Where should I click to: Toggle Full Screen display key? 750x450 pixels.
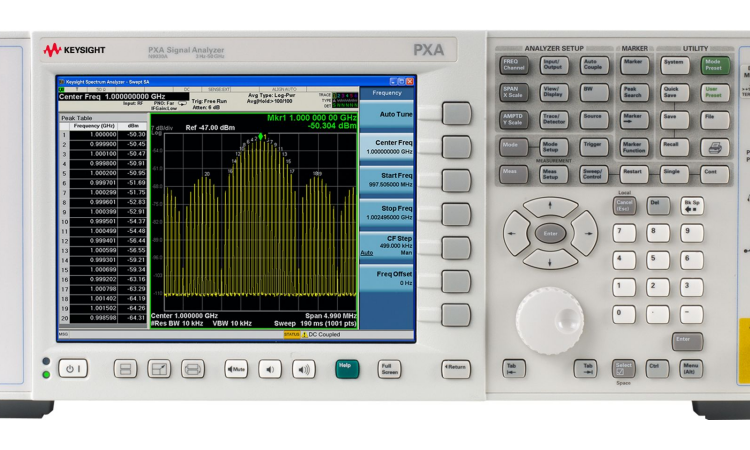pos(389,369)
